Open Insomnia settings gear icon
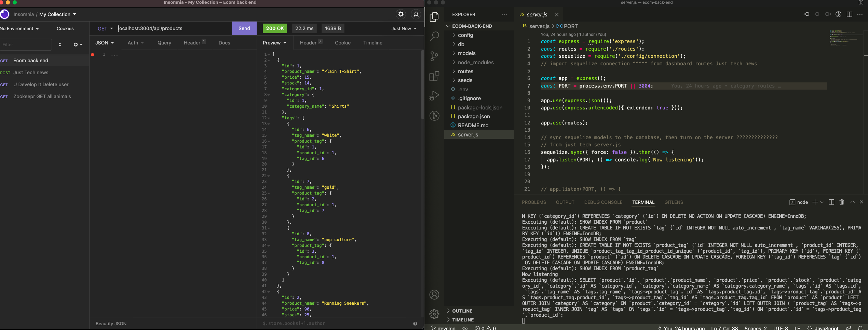Viewport: 868px width, 330px height. 401,14
